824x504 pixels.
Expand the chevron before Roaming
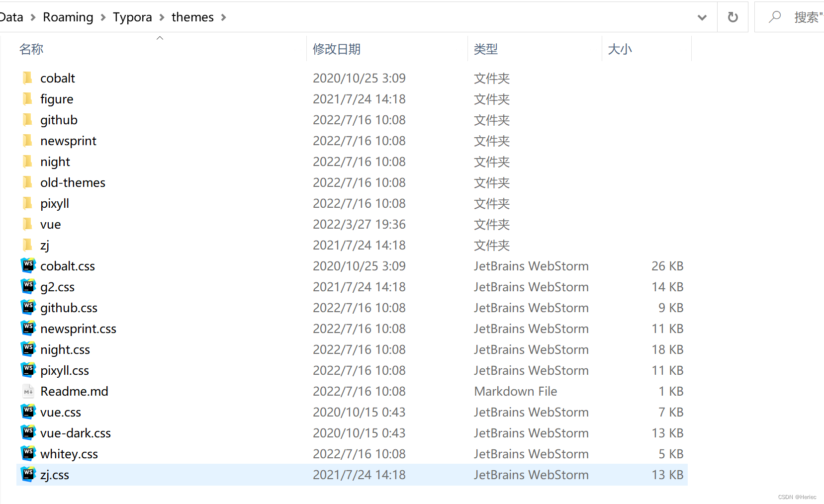coord(33,17)
